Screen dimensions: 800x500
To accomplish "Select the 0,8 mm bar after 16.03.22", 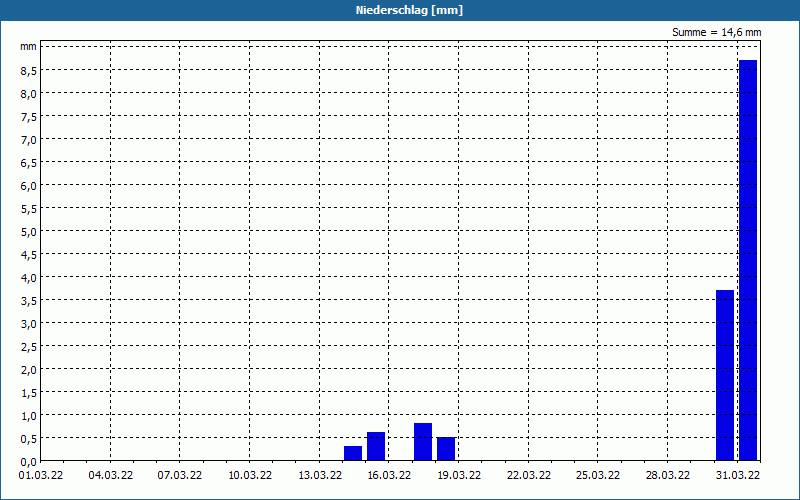I will (x=423, y=442).
